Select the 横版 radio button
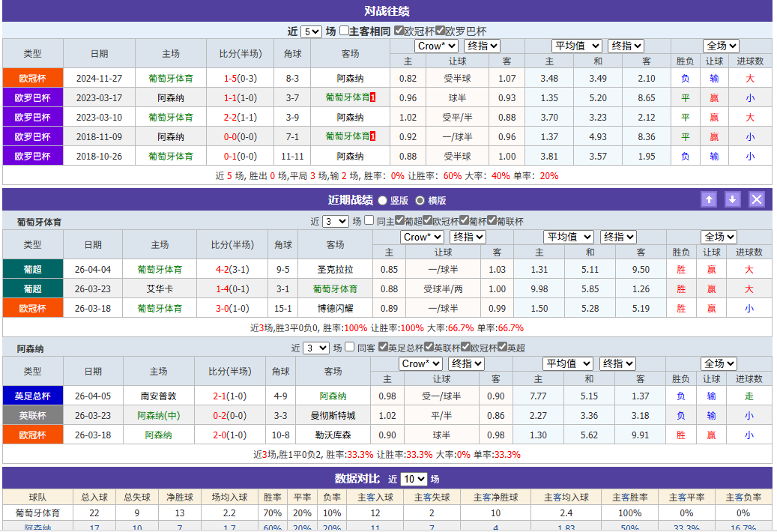 420,199
